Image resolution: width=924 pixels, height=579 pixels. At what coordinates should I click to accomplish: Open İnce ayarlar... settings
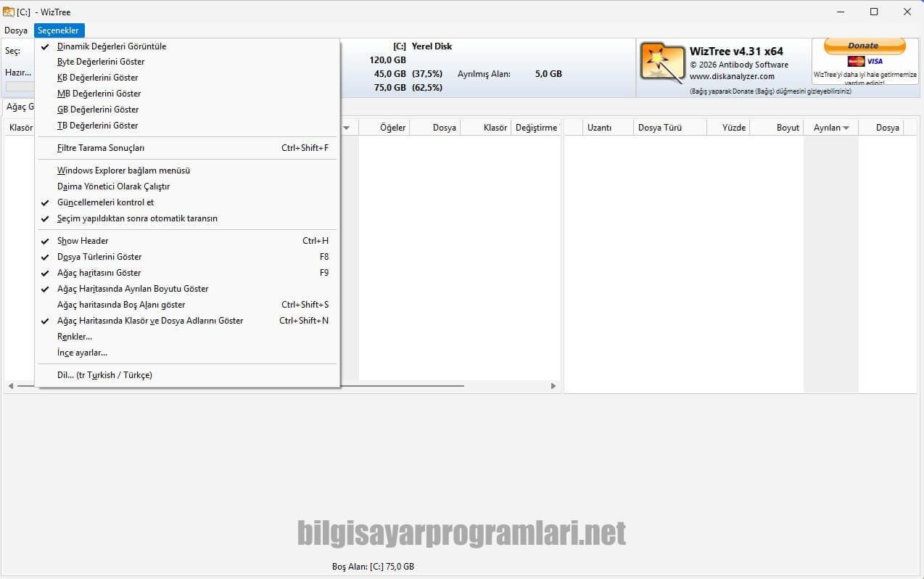click(187, 353)
